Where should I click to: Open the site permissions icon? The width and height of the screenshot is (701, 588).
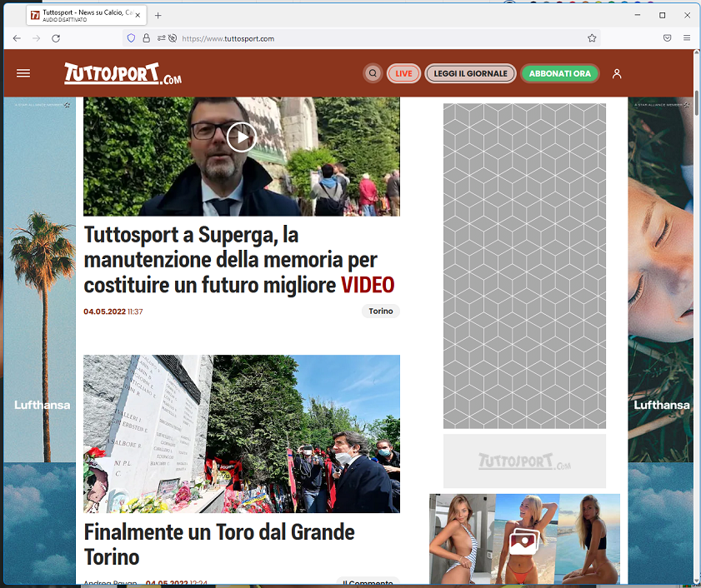click(x=161, y=38)
